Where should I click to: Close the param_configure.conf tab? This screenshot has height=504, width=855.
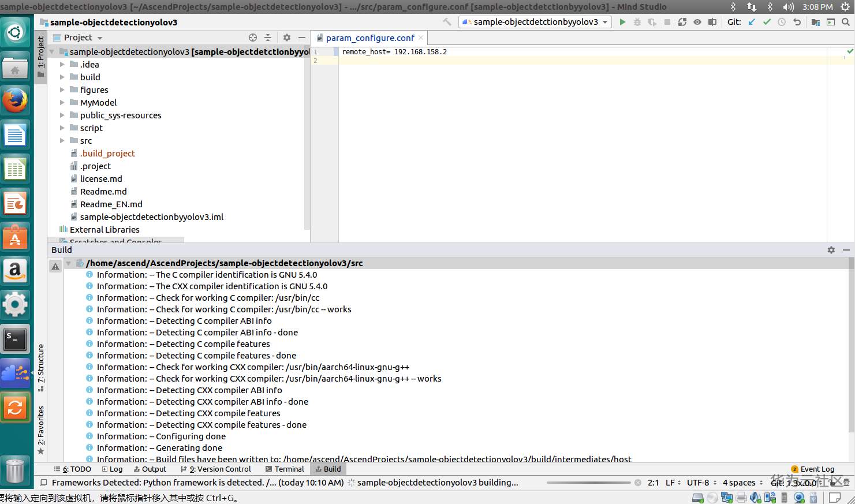click(x=421, y=38)
